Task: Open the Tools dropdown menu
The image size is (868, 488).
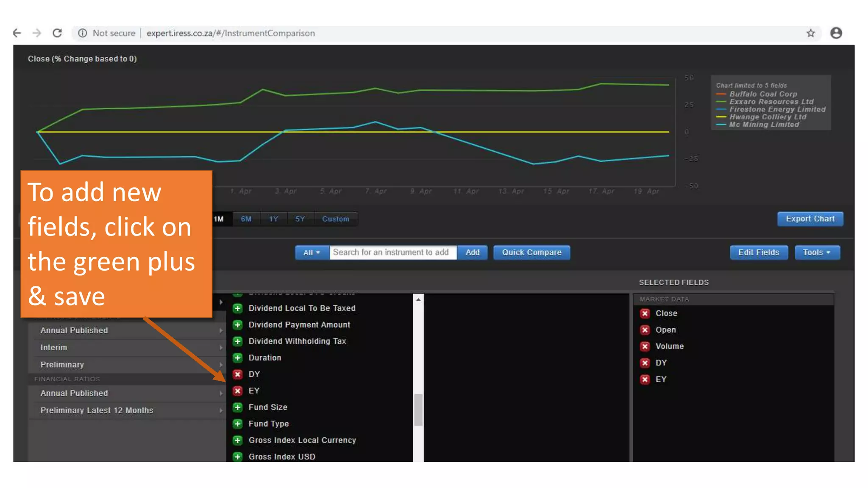Action: (816, 252)
